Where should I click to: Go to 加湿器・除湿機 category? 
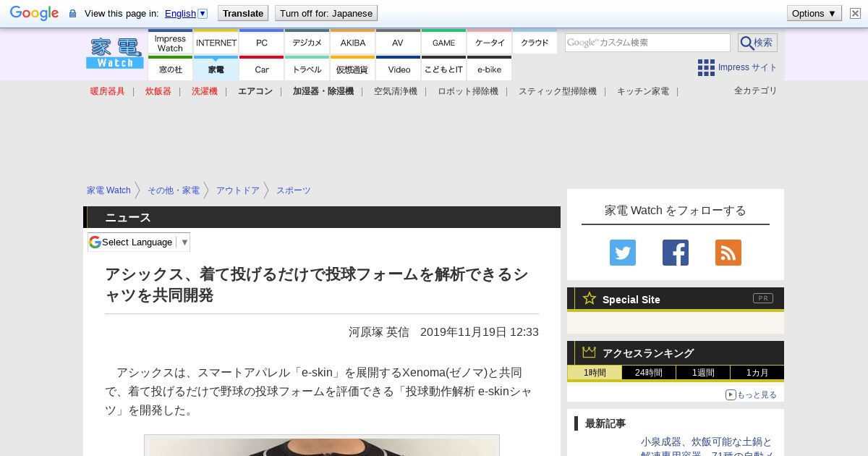323,91
